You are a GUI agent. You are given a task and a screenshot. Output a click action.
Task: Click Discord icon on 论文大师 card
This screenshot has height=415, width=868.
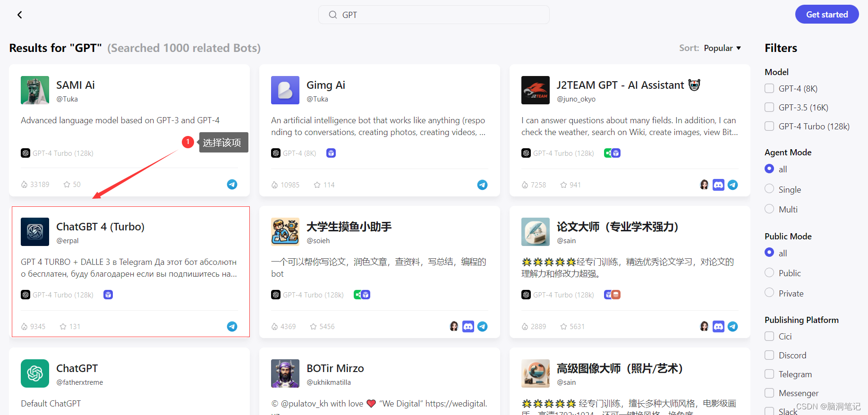click(x=718, y=326)
